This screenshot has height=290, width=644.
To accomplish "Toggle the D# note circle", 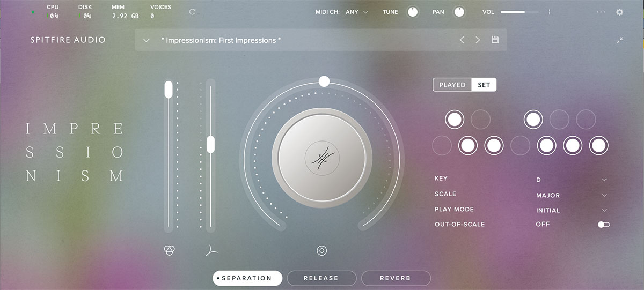I will 480,119.
